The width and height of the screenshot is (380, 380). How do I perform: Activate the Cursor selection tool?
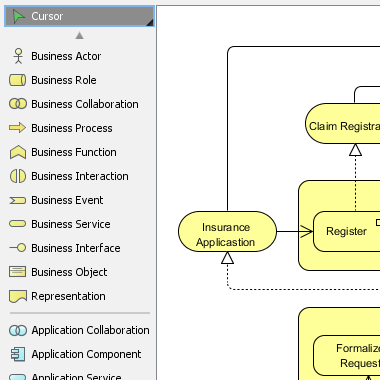(79, 16)
